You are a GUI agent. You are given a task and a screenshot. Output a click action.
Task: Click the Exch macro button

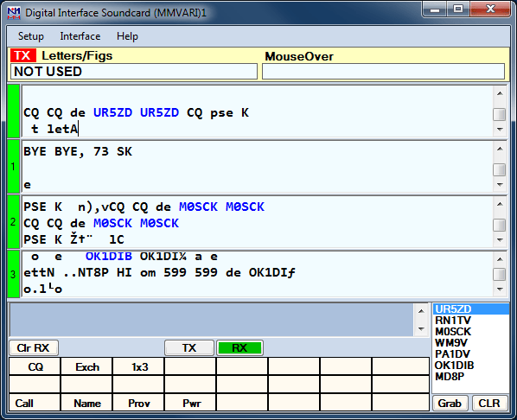[86, 366]
